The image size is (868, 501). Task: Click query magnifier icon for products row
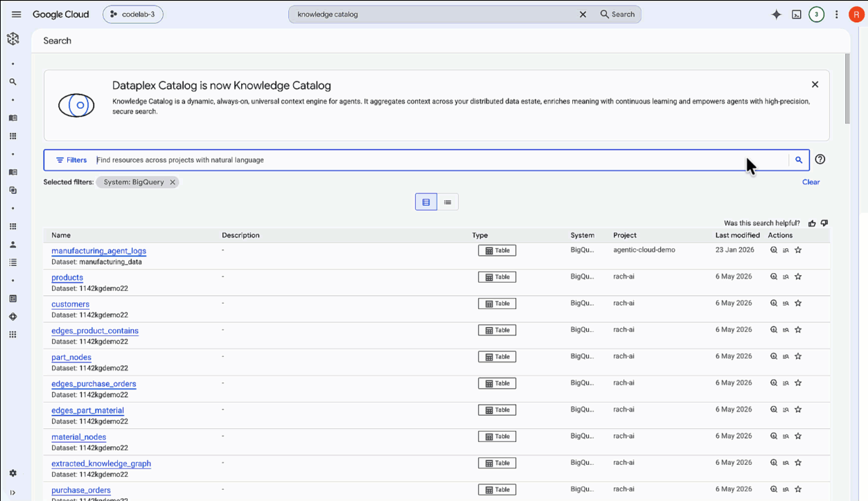click(x=774, y=276)
